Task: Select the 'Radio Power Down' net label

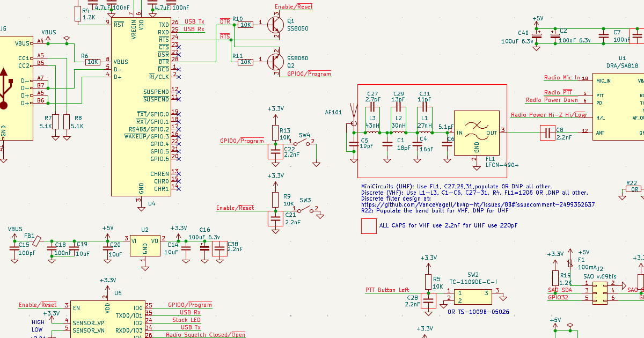Action: (552, 100)
